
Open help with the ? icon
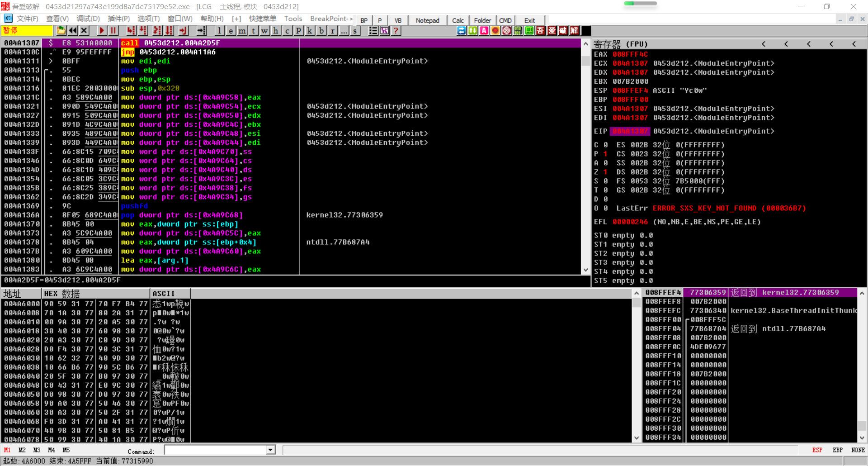(396, 30)
